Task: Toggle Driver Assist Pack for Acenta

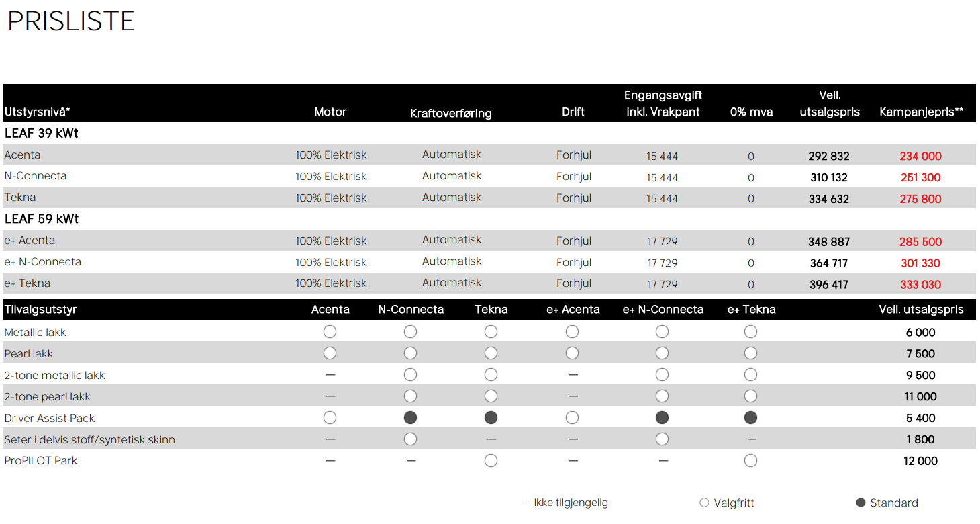Action: tap(330, 418)
